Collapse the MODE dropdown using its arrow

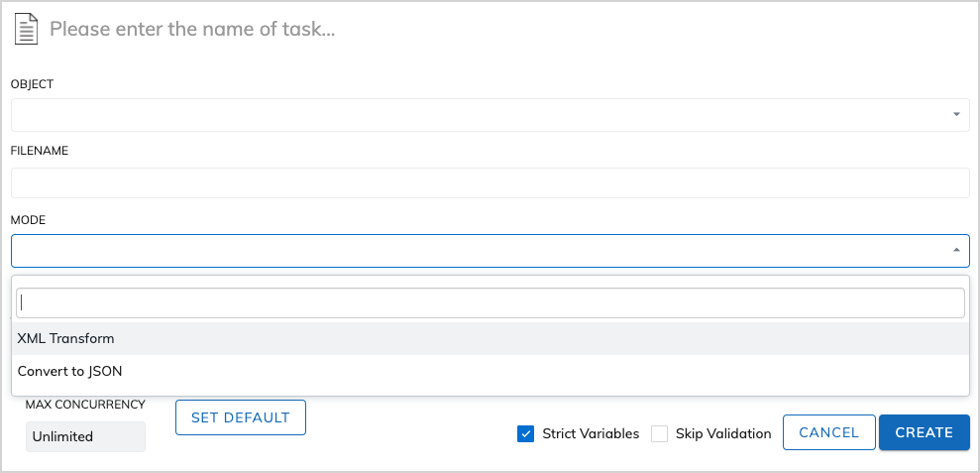(956, 251)
